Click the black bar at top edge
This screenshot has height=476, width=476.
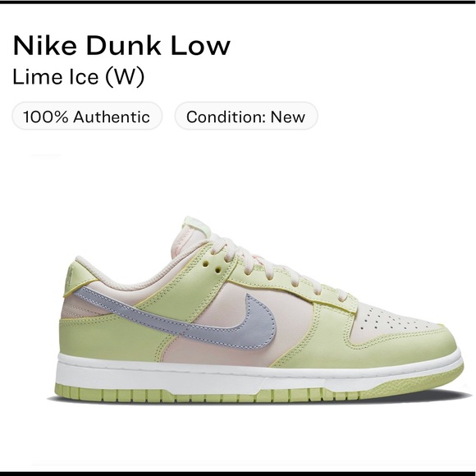pos(238,2)
